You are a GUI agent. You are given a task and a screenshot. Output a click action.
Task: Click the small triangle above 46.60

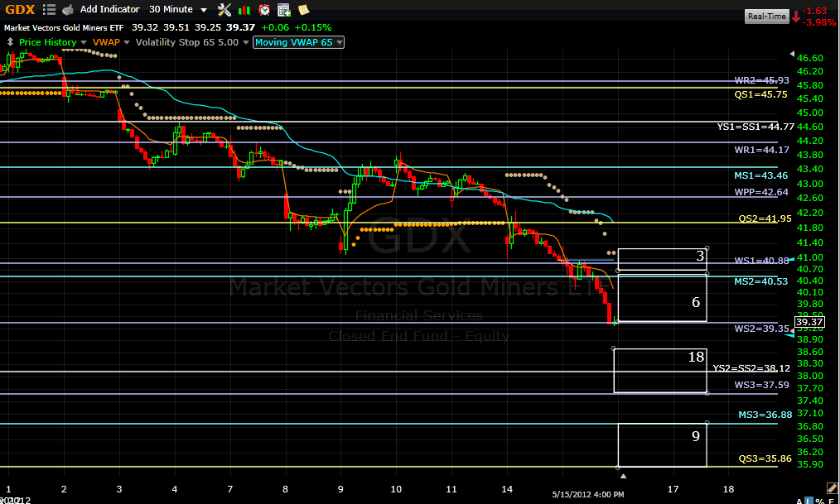pyautogui.click(x=792, y=54)
